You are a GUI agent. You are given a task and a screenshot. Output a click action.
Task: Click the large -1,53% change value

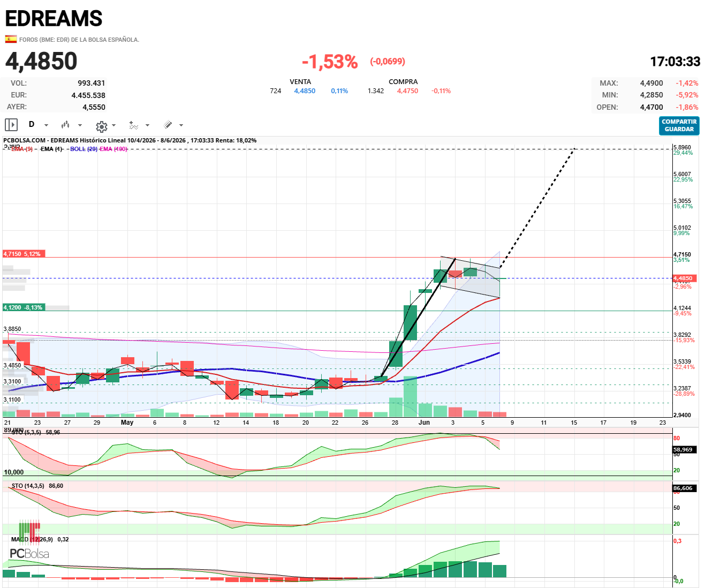point(330,62)
